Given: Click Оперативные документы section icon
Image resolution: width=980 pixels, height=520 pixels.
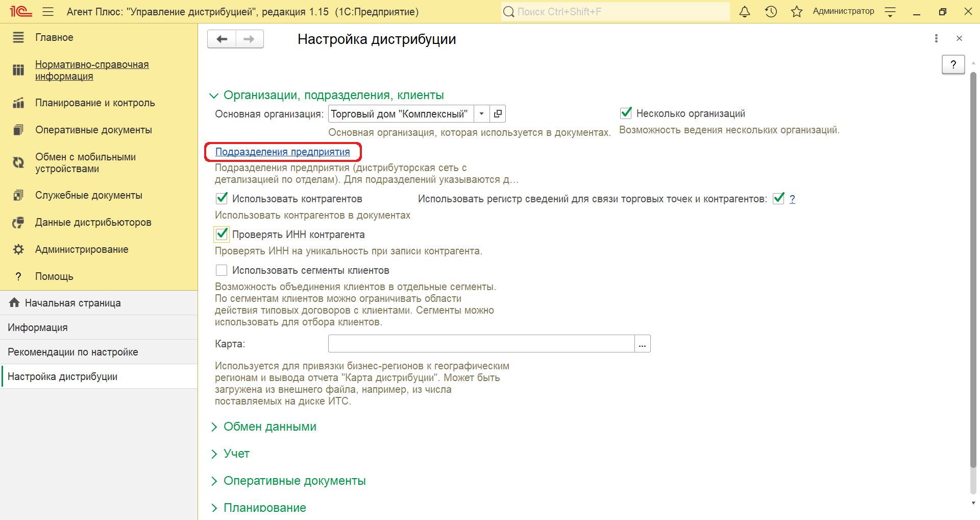Looking at the screenshot, I should pyautogui.click(x=18, y=130).
